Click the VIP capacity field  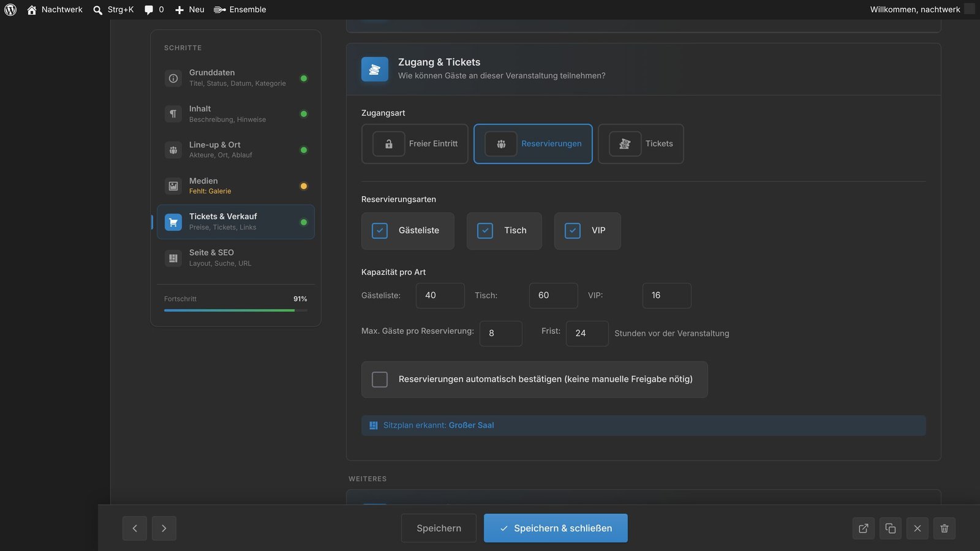667,296
